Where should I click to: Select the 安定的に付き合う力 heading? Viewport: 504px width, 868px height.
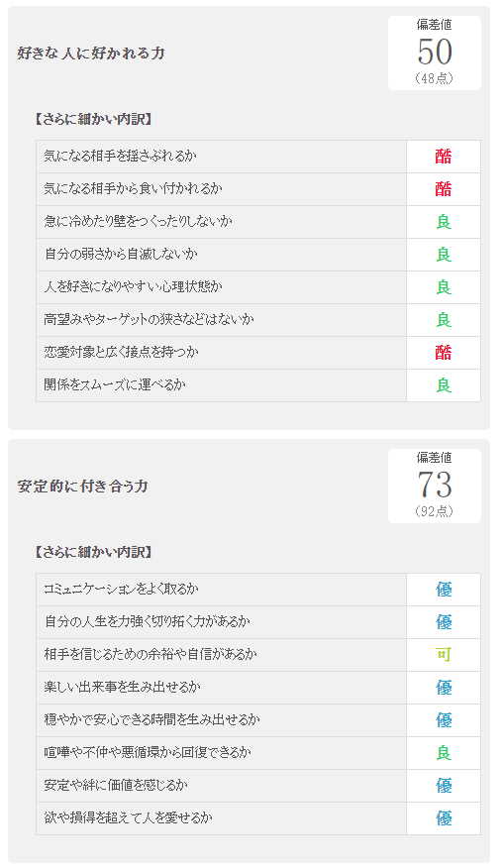[83, 487]
